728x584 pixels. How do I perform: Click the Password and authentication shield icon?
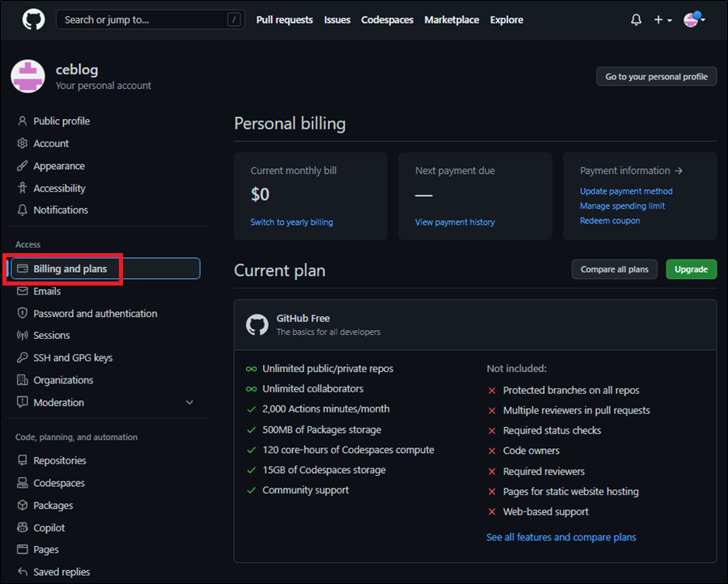point(23,313)
